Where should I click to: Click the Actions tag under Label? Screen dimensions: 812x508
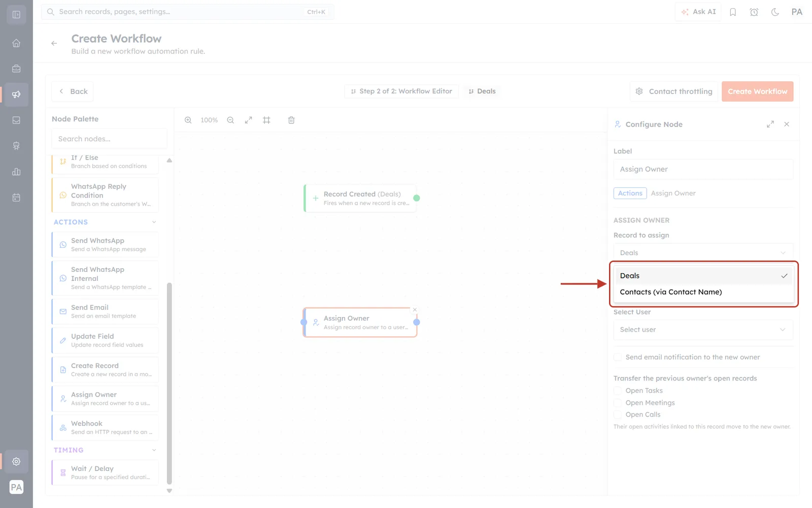[630, 193]
